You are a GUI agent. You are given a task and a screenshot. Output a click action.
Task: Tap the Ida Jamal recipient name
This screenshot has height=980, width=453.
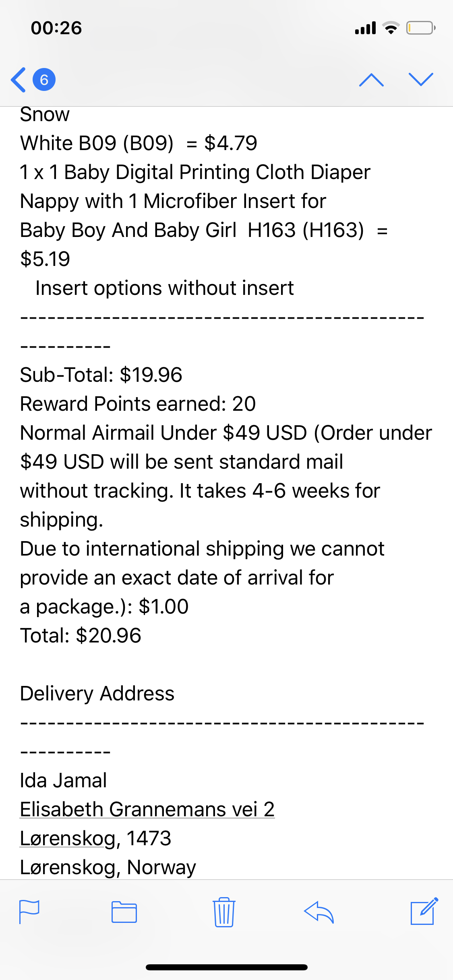click(x=63, y=780)
